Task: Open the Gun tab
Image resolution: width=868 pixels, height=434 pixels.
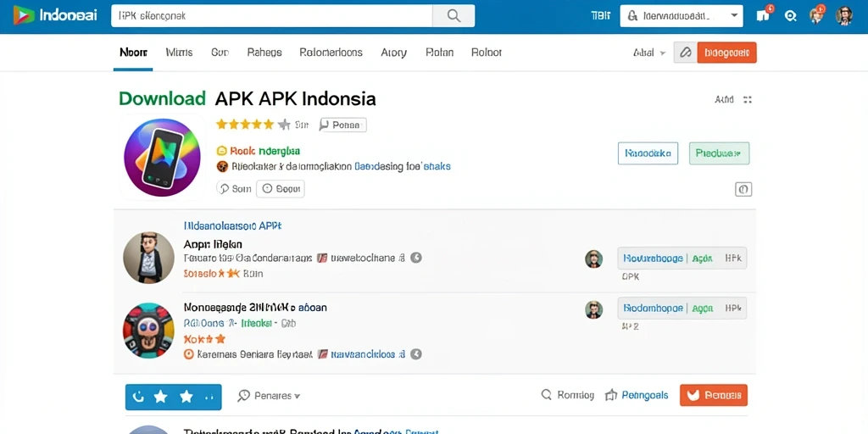Action: pyautogui.click(x=220, y=53)
